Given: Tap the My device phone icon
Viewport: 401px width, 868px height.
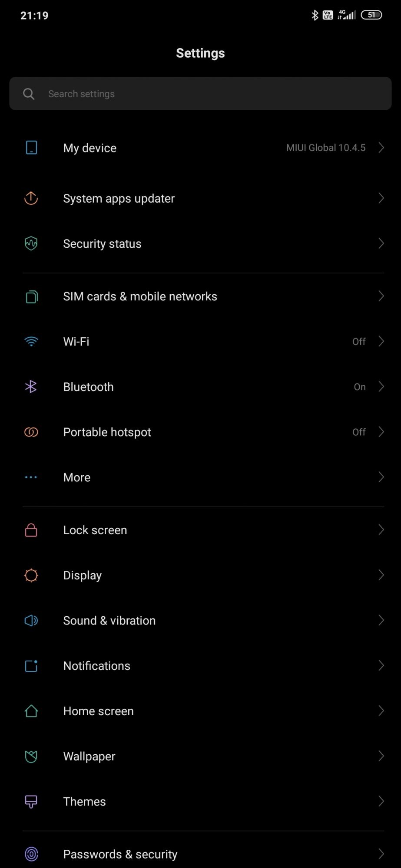Looking at the screenshot, I should pos(31,148).
